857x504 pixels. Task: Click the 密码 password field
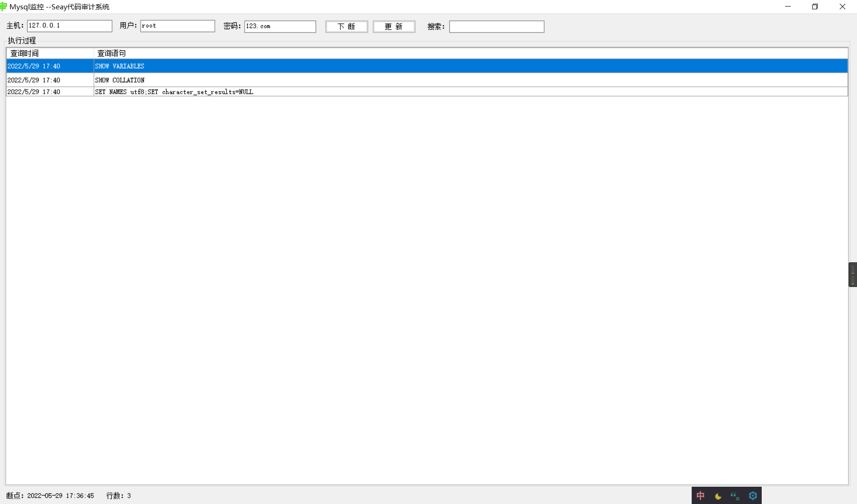point(280,26)
